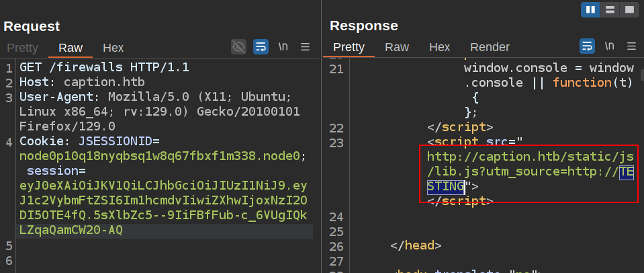Switch to side-by-side split layout

point(592,9)
